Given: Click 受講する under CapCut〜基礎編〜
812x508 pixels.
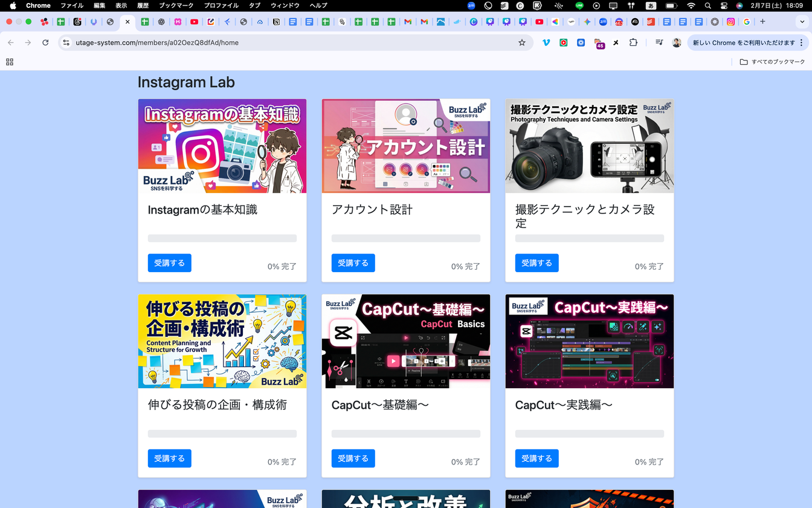Looking at the screenshot, I should tap(353, 458).
